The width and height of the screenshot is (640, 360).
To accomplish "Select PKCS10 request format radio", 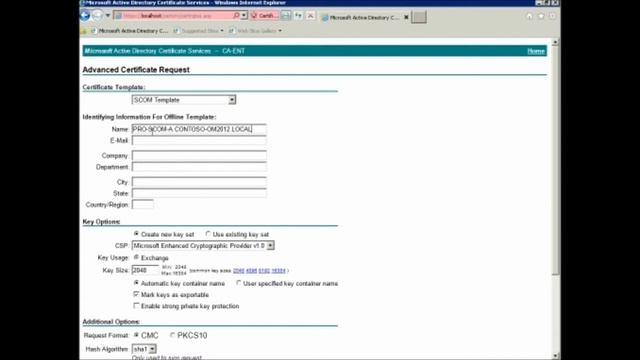I will point(173,335).
